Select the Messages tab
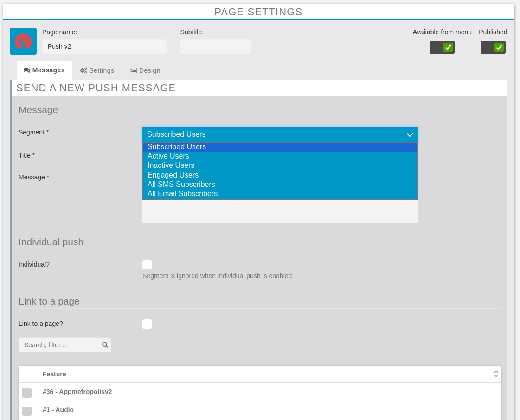The height and width of the screenshot is (420, 520). pyautogui.click(x=44, y=70)
